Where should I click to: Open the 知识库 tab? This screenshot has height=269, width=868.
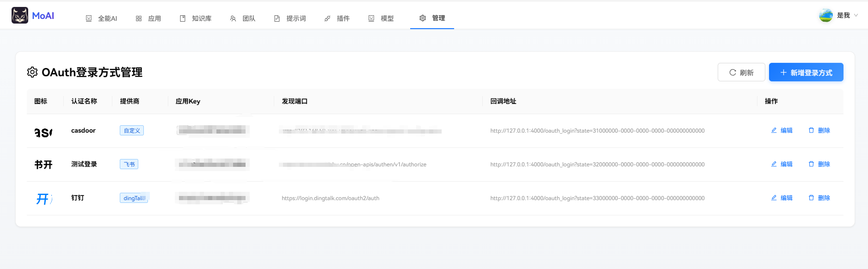196,18
